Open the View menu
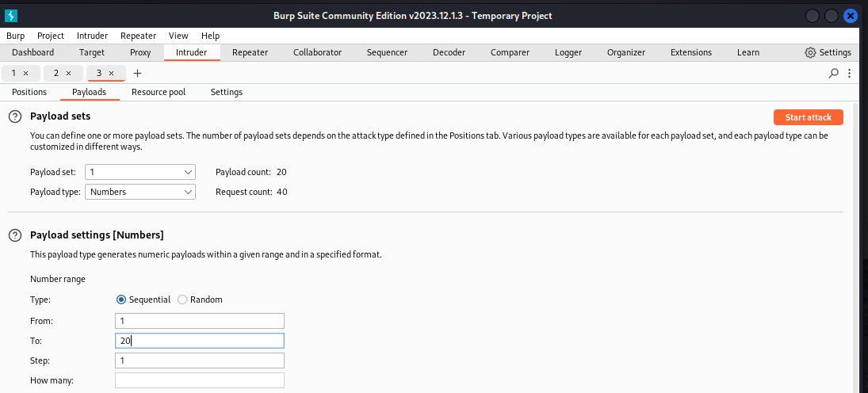 [179, 36]
